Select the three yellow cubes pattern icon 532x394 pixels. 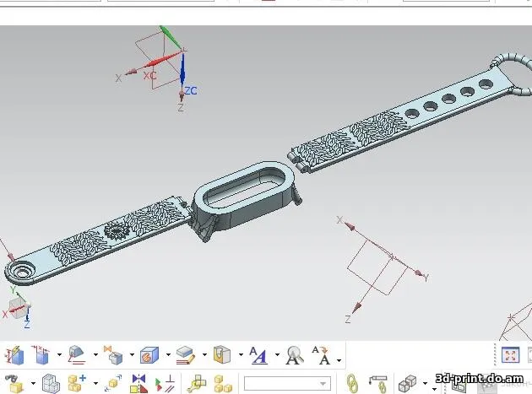[x=223, y=384]
